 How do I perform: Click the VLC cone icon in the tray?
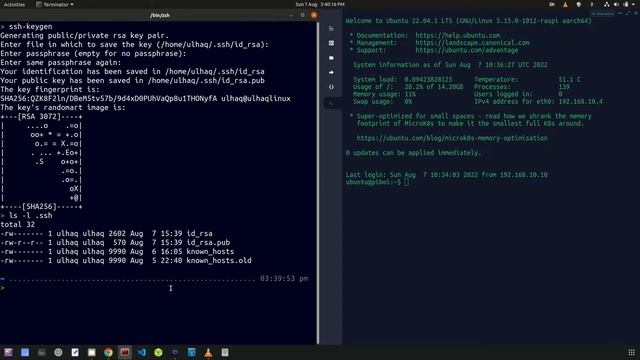565,4
